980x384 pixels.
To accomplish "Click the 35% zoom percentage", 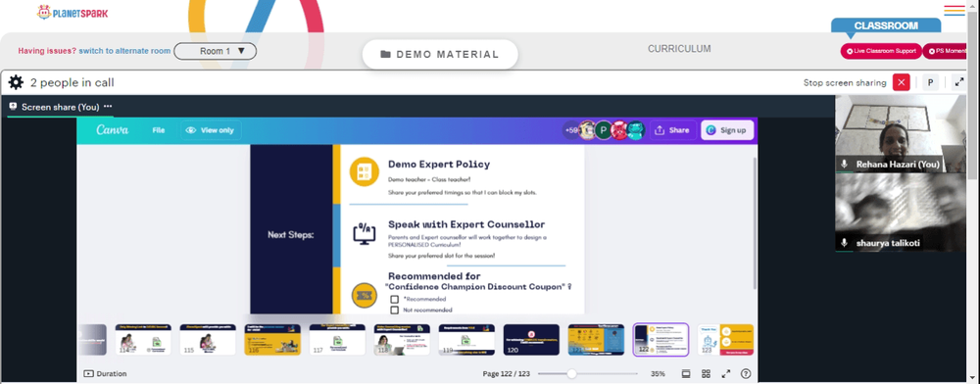I will click(658, 374).
